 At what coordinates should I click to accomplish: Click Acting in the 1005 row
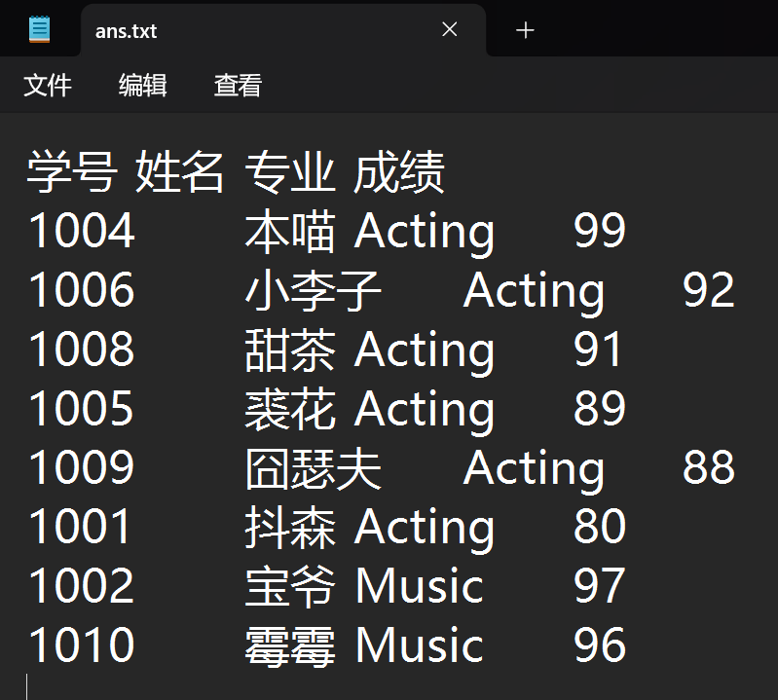pyautogui.click(x=425, y=411)
